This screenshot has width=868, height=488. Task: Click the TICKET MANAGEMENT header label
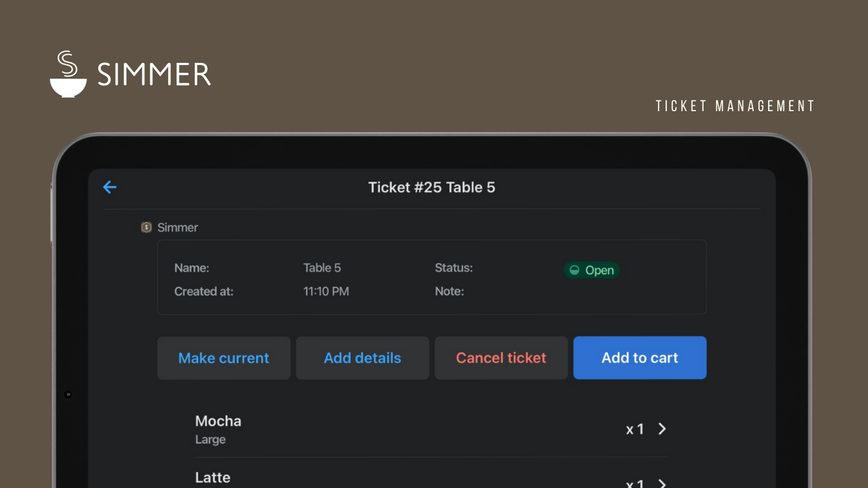pos(734,106)
